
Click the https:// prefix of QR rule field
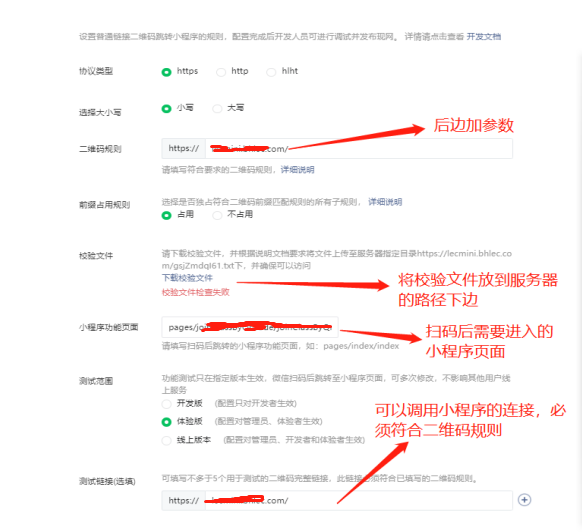[184, 148]
